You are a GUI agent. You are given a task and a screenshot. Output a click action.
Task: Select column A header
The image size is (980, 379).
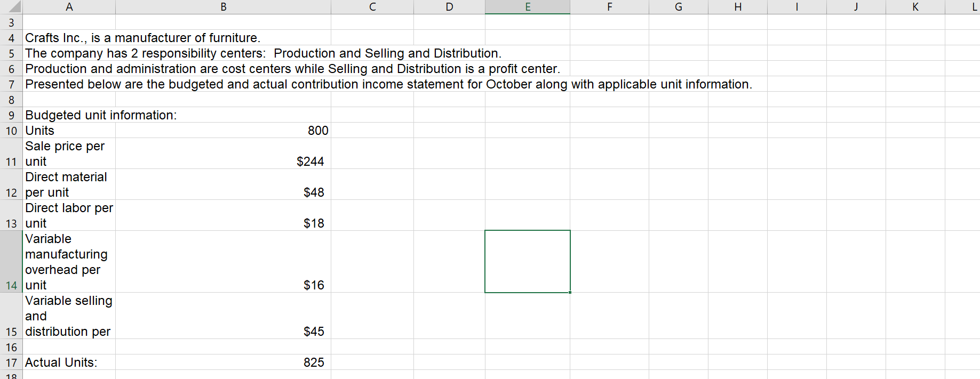pos(69,7)
